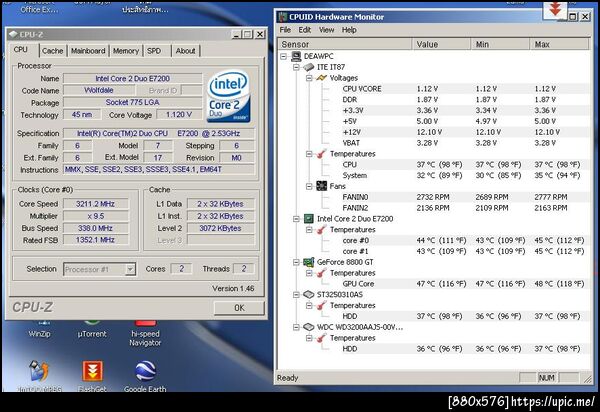Click the ITE IT87 chip icon
The image size is (600, 412).
pos(309,67)
